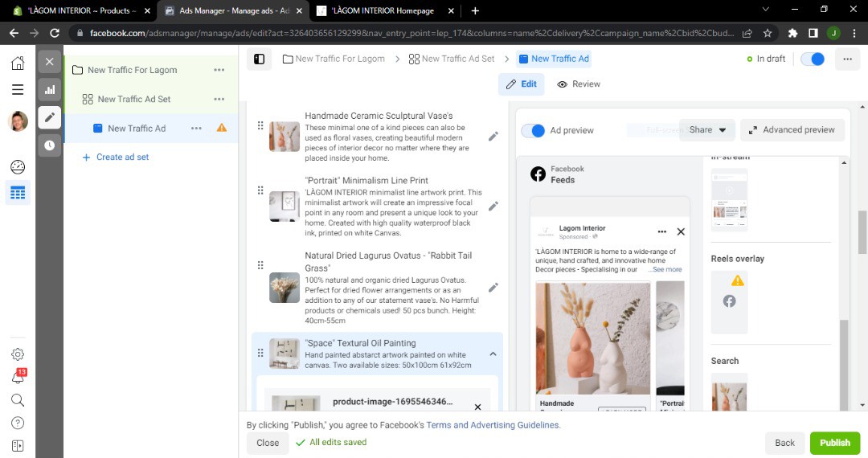Collapse the Space Textural Oil Painting card

point(493,354)
